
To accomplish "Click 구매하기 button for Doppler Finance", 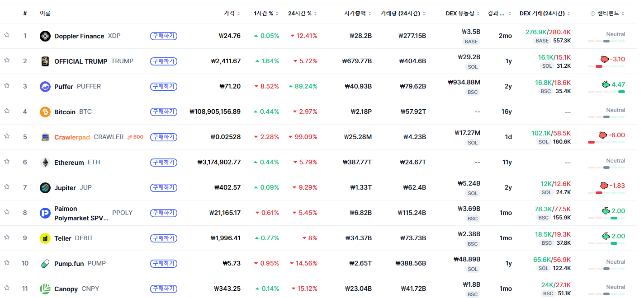I will (x=163, y=36).
